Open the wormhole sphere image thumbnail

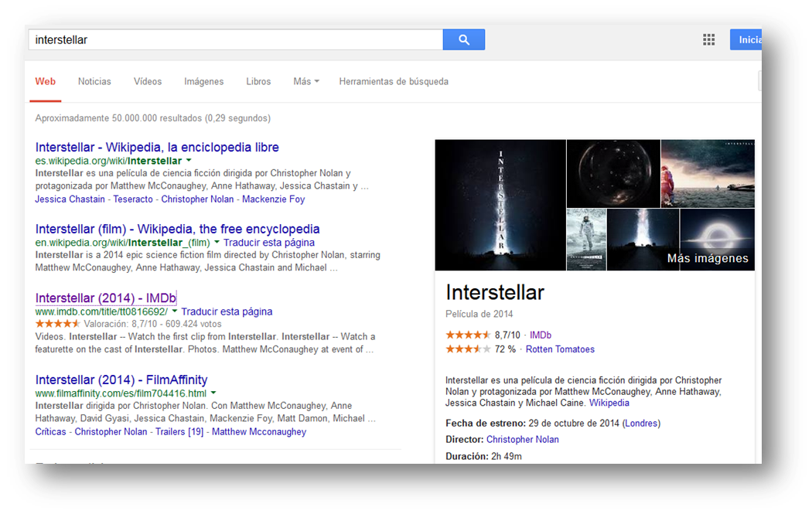point(614,173)
